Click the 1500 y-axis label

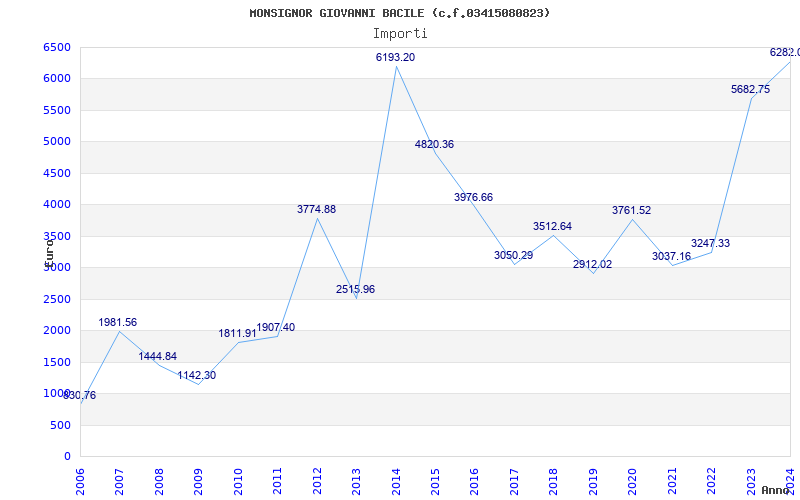point(57,362)
